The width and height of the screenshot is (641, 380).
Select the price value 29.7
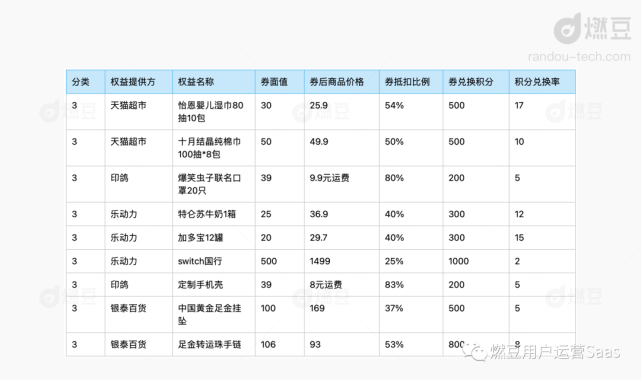click(x=318, y=238)
